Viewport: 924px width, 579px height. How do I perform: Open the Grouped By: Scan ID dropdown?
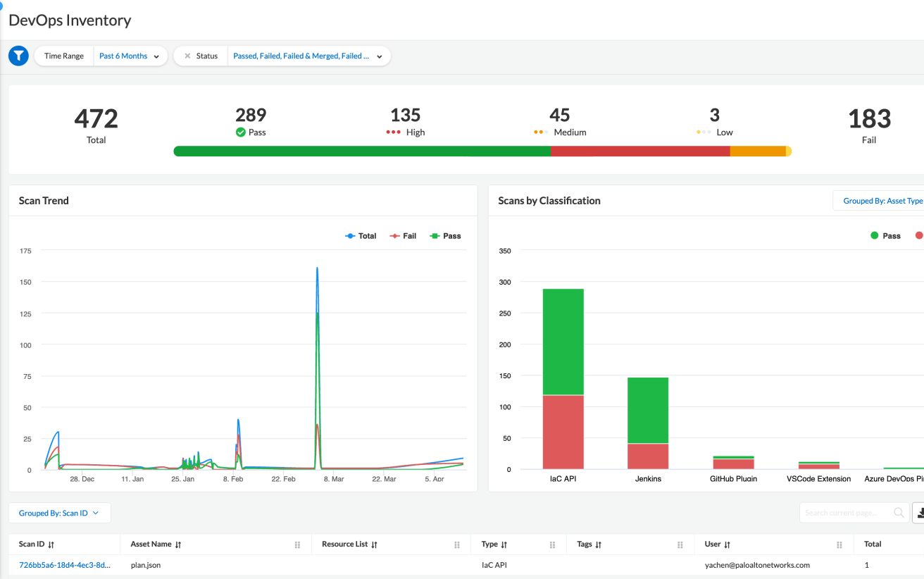[59, 512]
